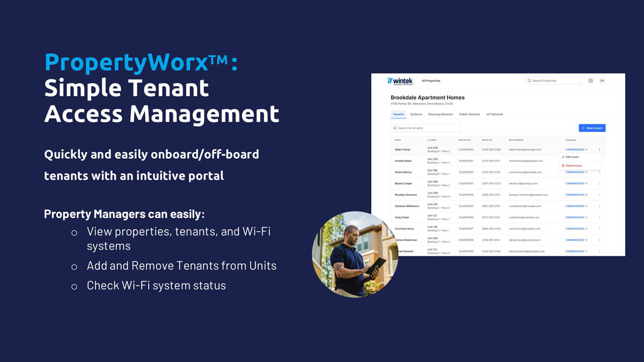Open Albert Flores row options menu
Viewport: 644px width, 362px height.
(599, 150)
